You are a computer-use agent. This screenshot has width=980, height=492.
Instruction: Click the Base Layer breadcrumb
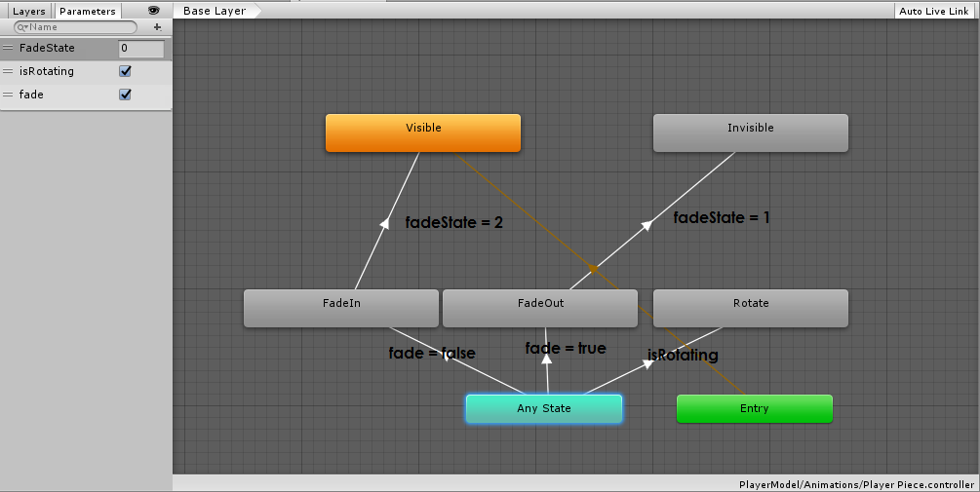click(x=215, y=11)
